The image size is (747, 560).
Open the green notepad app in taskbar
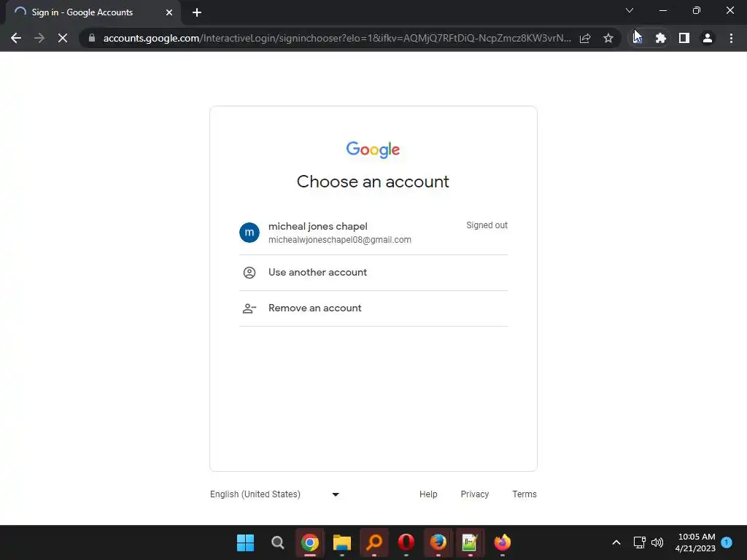click(471, 542)
